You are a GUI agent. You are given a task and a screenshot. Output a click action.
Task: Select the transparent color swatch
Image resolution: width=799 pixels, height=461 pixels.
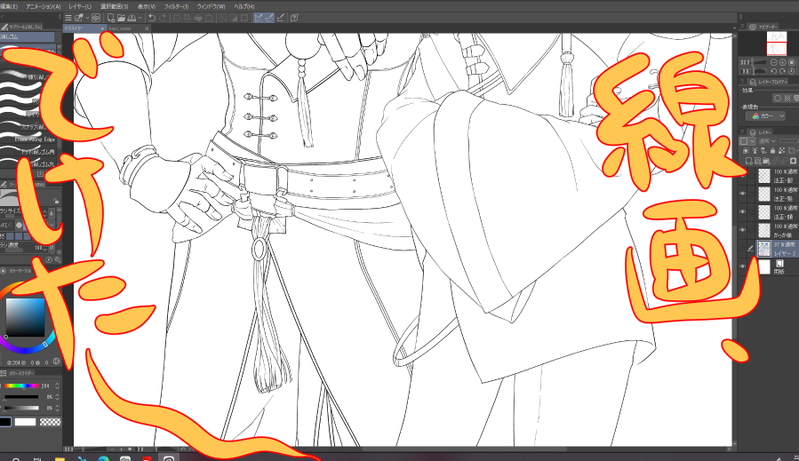[x=50, y=422]
